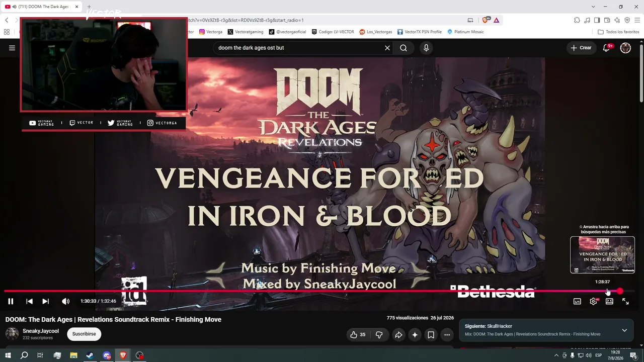Show hidden system tray icons

[x=556, y=355]
